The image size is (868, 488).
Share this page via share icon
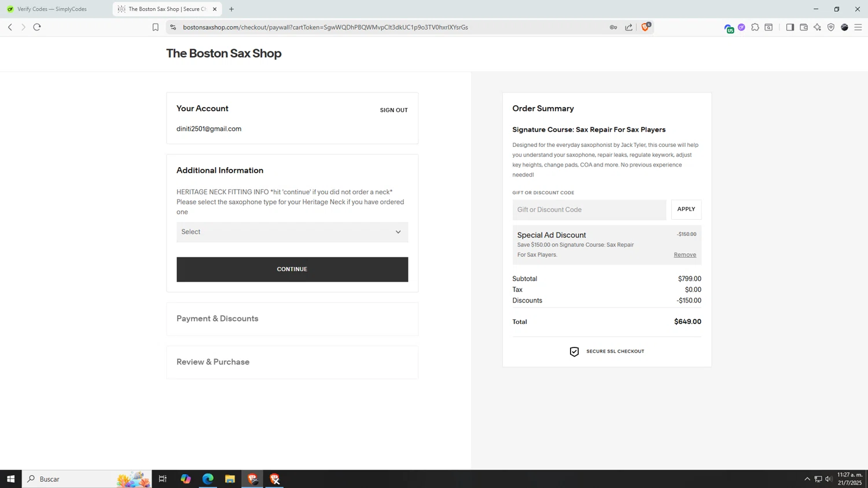pyautogui.click(x=628, y=27)
